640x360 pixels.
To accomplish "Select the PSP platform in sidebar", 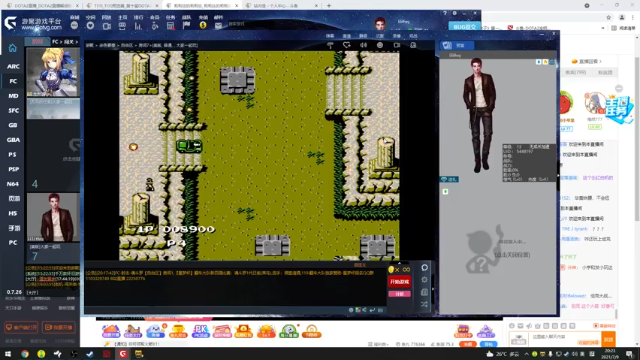I will pos(13,169).
